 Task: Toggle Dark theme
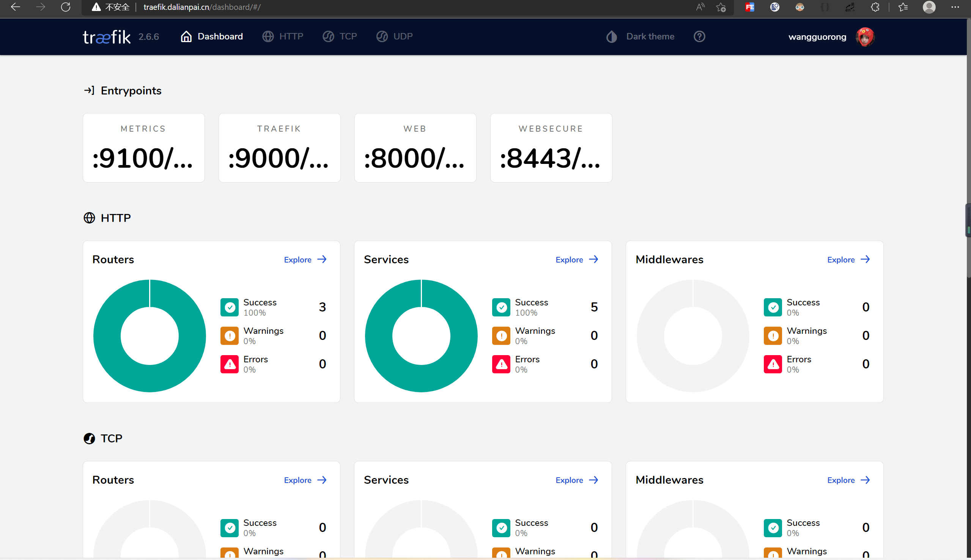point(640,36)
